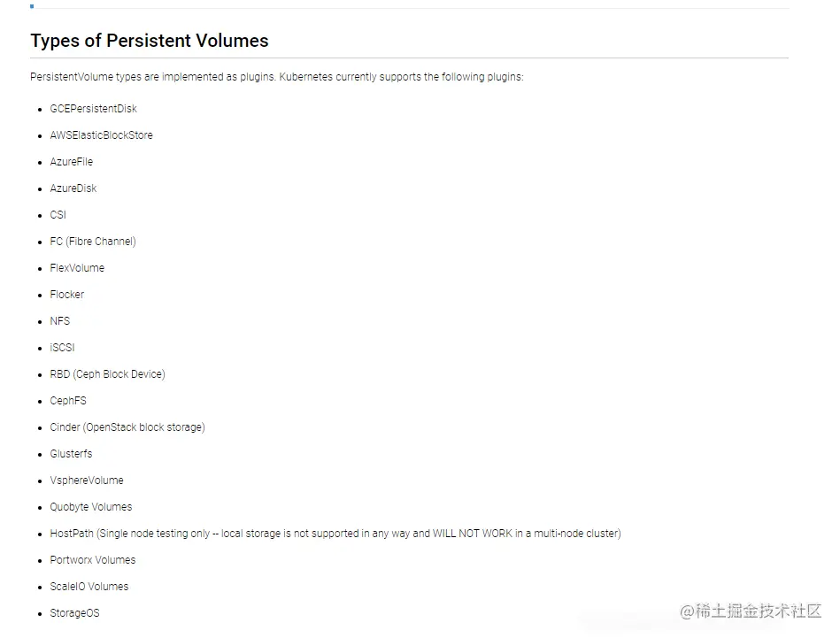Click the Quobyte Volumes entry
The image size is (840, 638).
(x=91, y=507)
